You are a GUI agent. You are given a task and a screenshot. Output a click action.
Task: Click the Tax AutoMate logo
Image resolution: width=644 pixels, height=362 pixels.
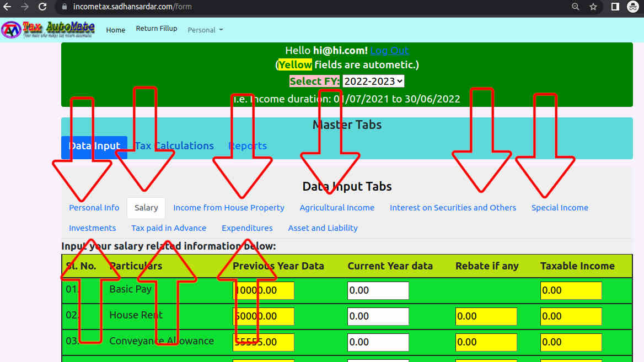(49, 29)
